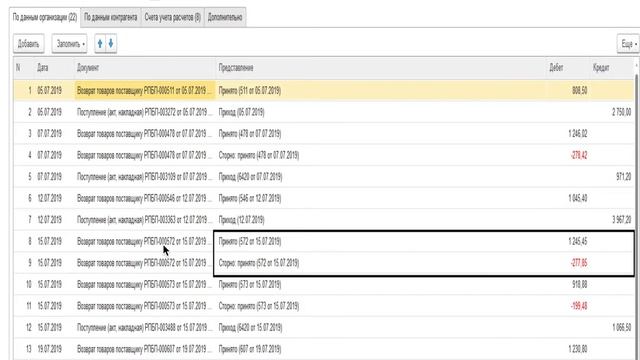Select document Возврат товаров поставщику РПБП-000546

pyautogui.click(x=144, y=198)
